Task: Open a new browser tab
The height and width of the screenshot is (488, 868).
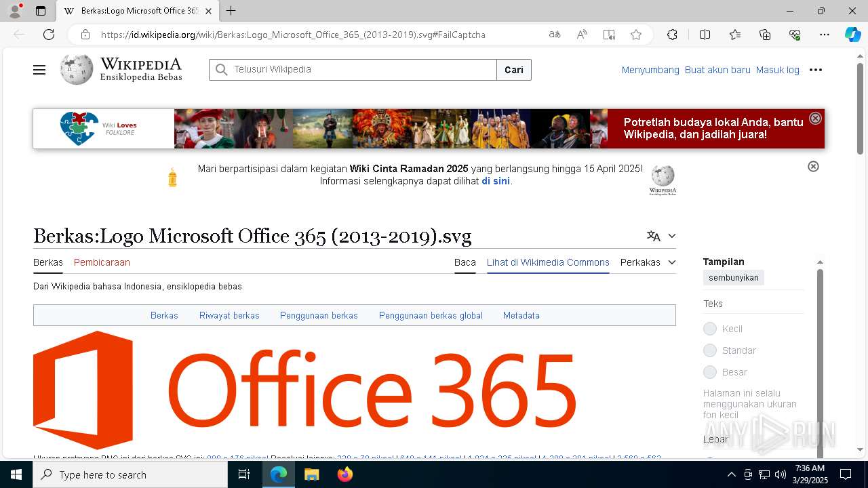Action: [231, 11]
